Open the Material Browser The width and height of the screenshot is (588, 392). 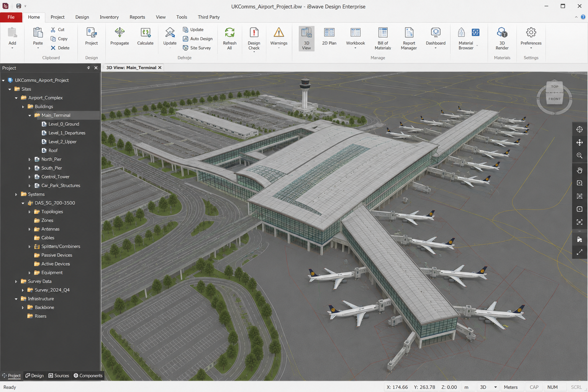466,39
